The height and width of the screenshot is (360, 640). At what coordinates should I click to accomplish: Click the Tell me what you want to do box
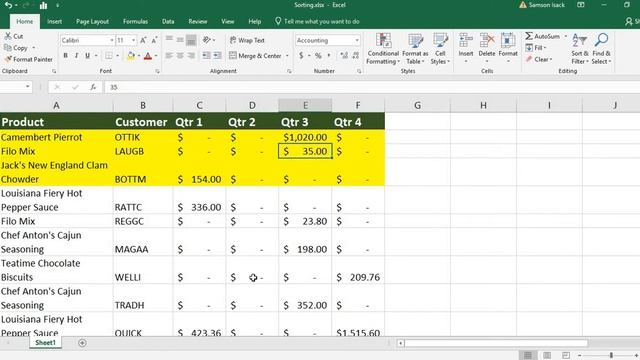pos(317,21)
